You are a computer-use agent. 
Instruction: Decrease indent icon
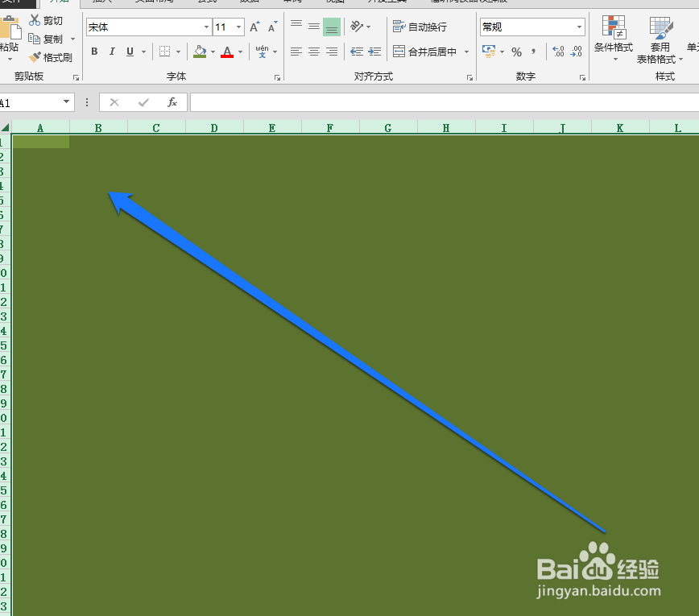[x=357, y=52]
